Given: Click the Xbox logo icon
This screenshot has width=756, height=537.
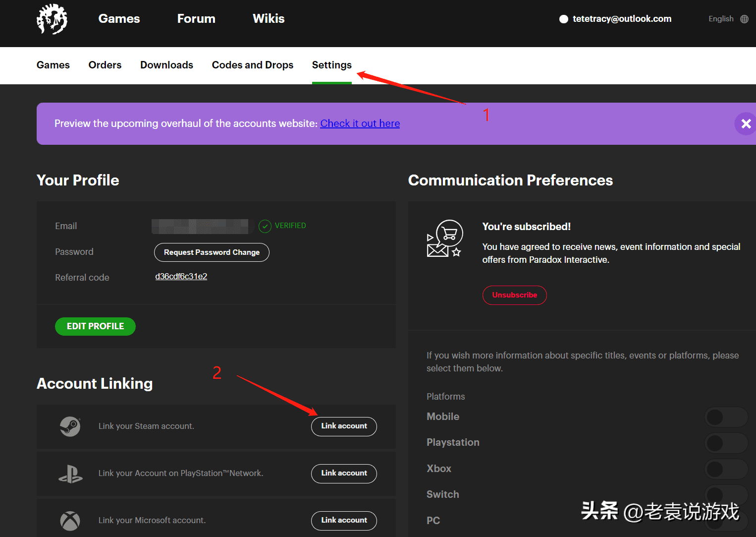Looking at the screenshot, I should (x=70, y=521).
